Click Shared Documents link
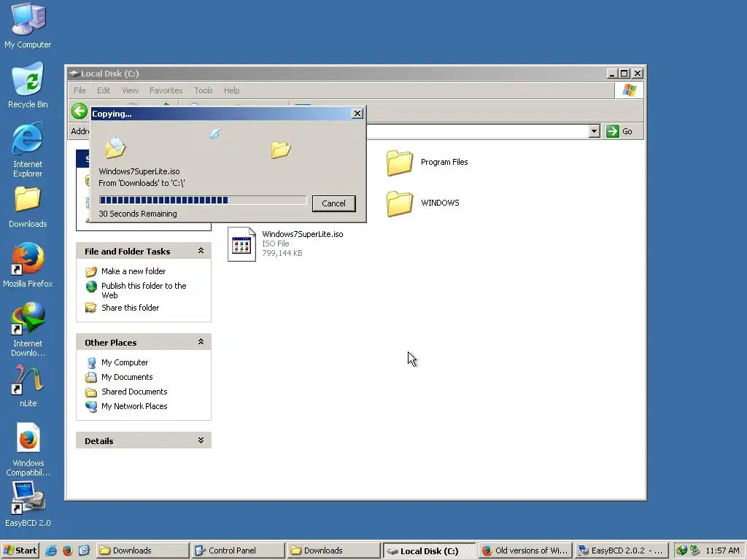 click(134, 392)
